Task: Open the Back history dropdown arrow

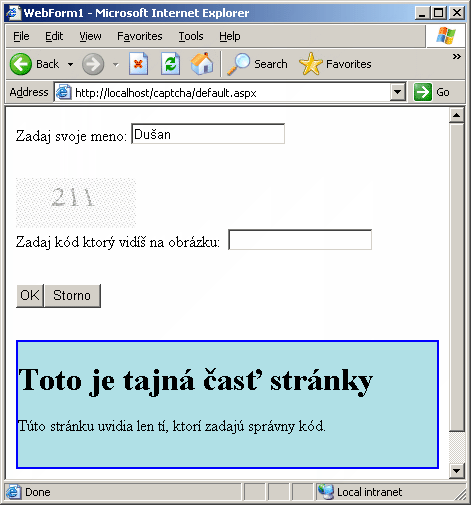Action: point(70,64)
